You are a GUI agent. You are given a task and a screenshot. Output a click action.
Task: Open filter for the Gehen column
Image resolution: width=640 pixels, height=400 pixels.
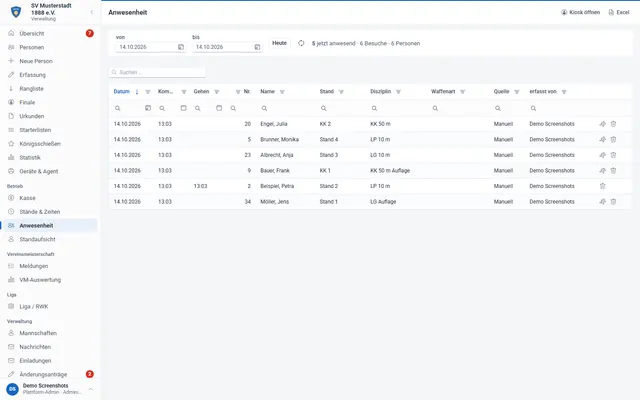click(x=217, y=92)
